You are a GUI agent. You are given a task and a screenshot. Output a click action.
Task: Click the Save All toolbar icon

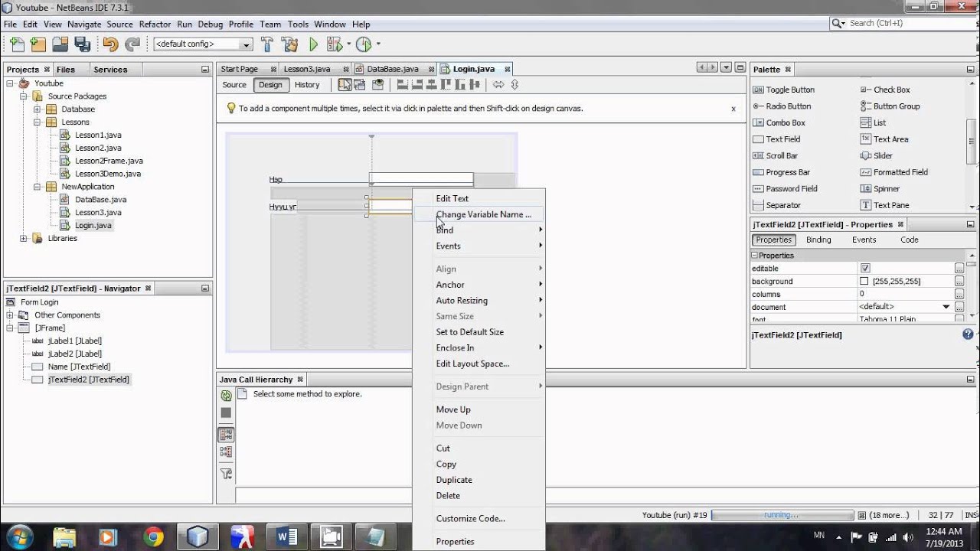[82, 44]
